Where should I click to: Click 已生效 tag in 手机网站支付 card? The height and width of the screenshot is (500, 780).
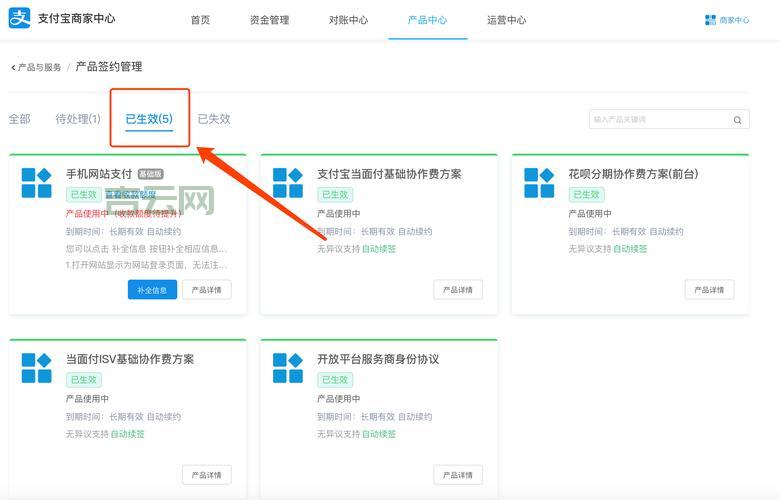click(x=84, y=194)
